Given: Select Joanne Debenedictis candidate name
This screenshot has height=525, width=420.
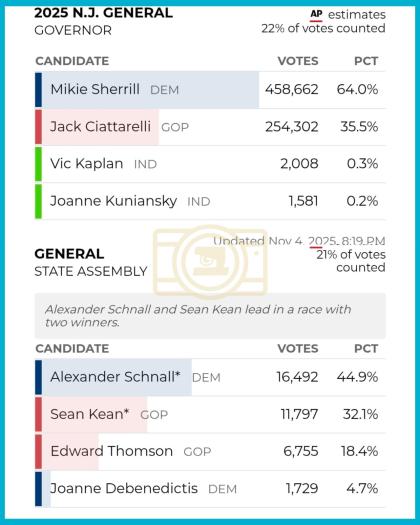Looking at the screenshot, I should (124, 489).
